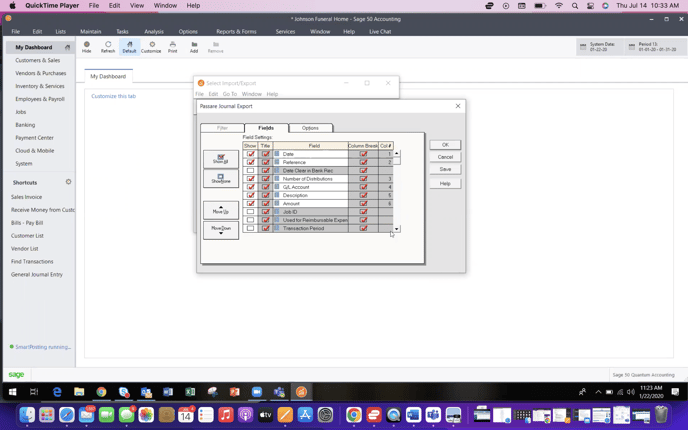The width and height of the screenshot is (688, 430).
Task: Click the field icon beside Date row
Action: click(277, 154)
